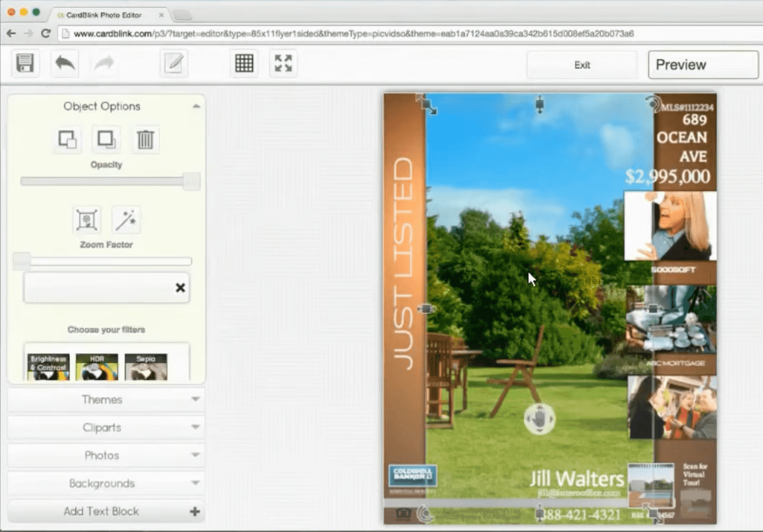
Task: Click the Exit button
Action: pyautogui.click(x=582, y=65)
